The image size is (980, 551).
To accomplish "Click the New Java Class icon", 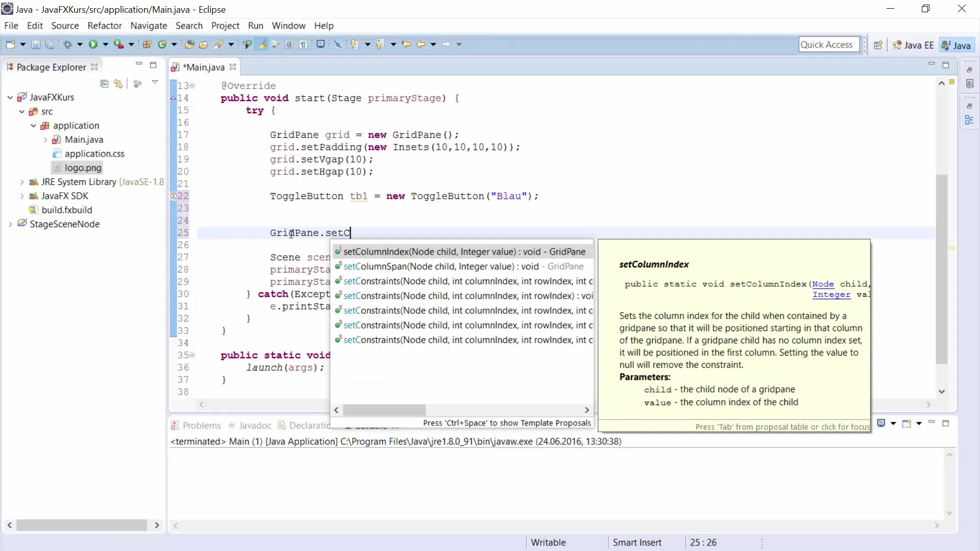I will point(162,44).
